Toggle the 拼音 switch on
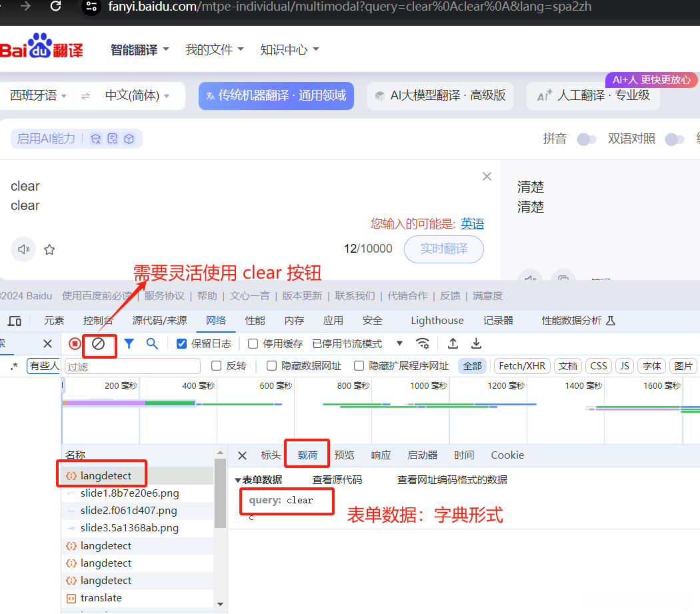 coord(587,139)
